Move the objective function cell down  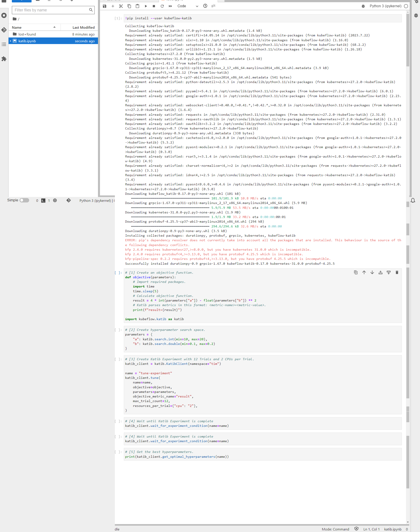pos(372,273)
